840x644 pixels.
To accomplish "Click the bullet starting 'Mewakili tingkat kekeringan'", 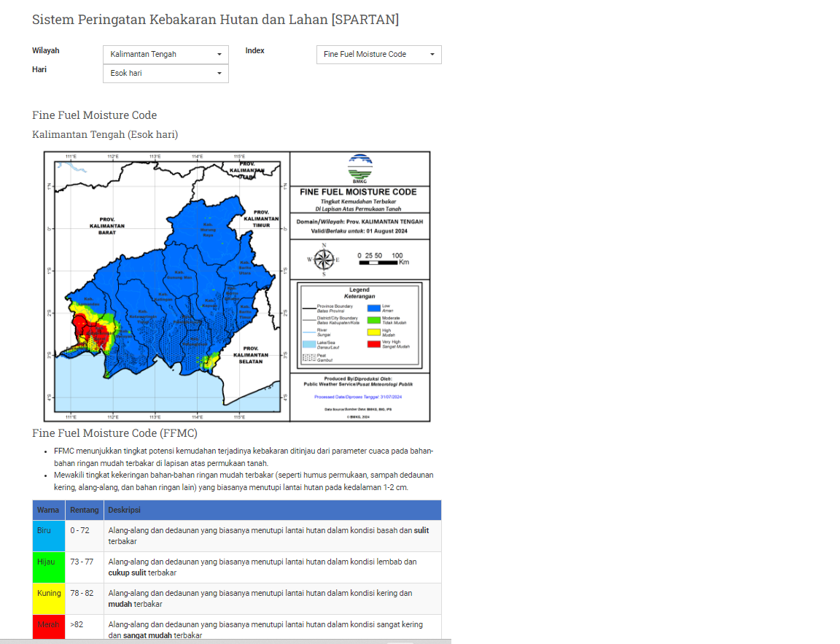I will (x=244, y=481).
